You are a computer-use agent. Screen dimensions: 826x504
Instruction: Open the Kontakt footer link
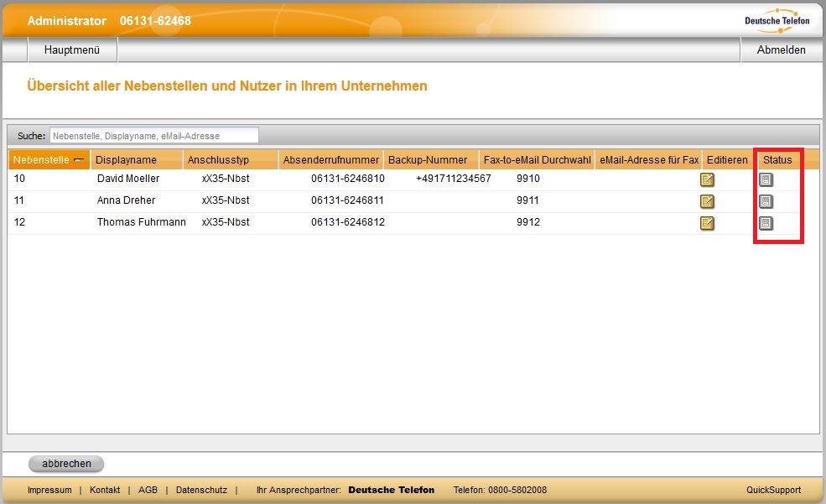(x=105, y=490)
